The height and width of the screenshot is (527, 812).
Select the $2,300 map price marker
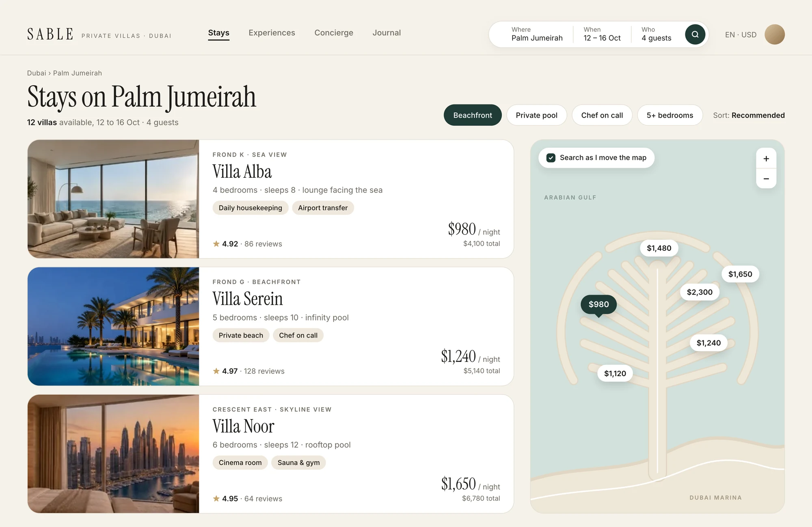[700, 292]
